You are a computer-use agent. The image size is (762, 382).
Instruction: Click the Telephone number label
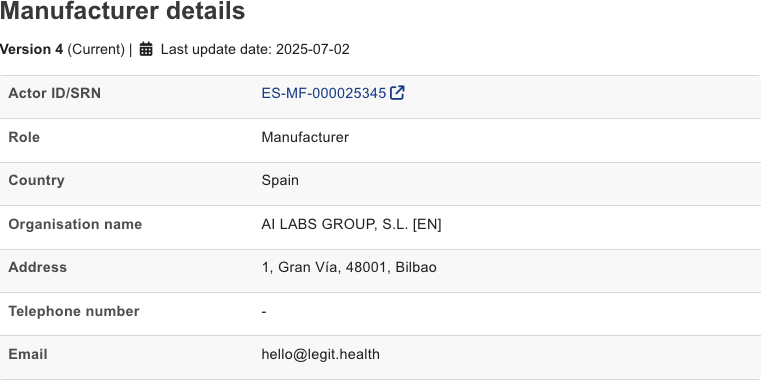[x=74, y=311]
